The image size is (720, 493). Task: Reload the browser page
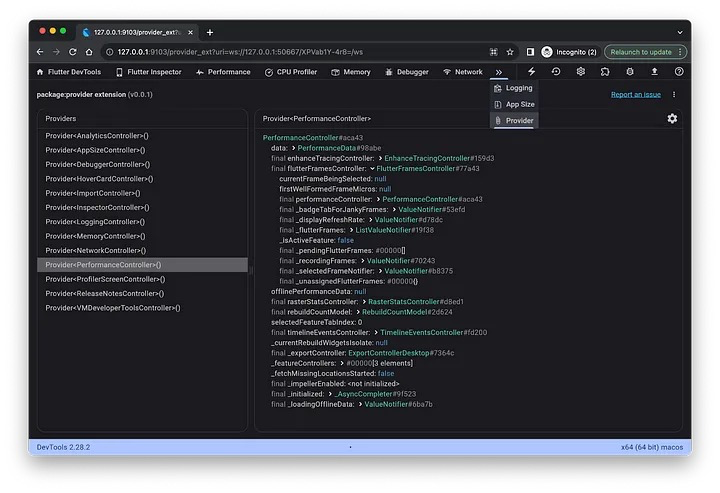[x=73, y=52]
